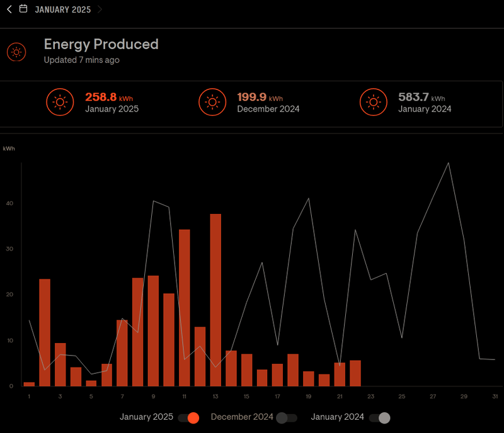Click the January 2024 sun icon

[x=374, y=102]
